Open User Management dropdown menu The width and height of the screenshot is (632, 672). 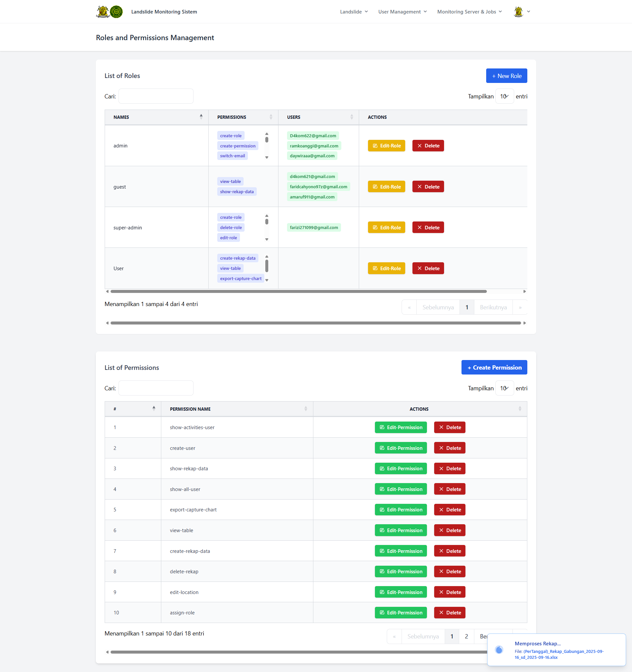(x=402, y=12)
